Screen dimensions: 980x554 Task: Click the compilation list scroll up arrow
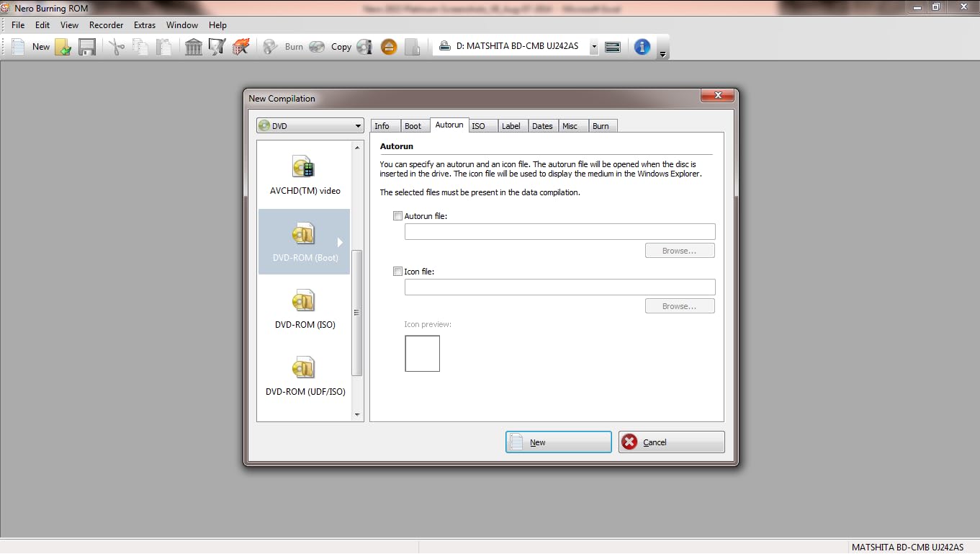[x=357, y=148]
